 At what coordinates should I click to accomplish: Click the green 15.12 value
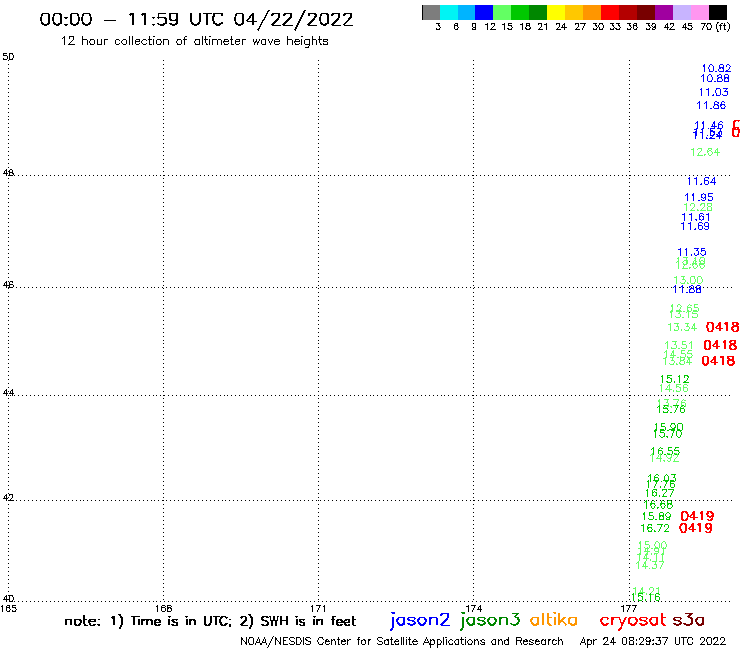[674, 379]
